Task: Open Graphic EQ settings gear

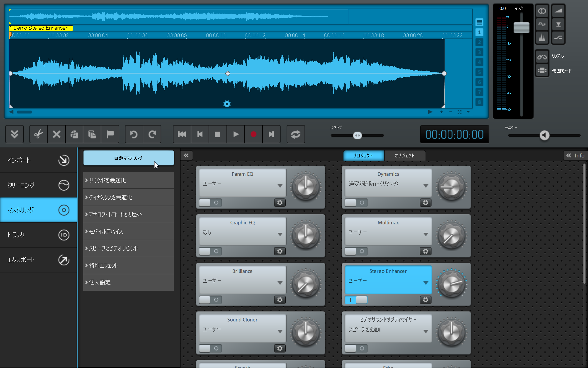Action: tap(280, 251)
